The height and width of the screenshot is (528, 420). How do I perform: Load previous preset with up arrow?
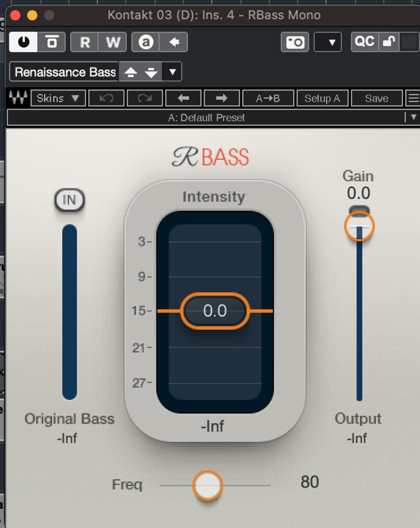point(131,72)
